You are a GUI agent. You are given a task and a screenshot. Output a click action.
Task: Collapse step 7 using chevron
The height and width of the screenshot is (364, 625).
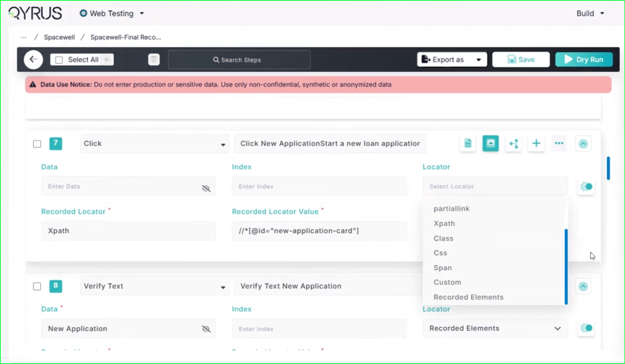583,144
